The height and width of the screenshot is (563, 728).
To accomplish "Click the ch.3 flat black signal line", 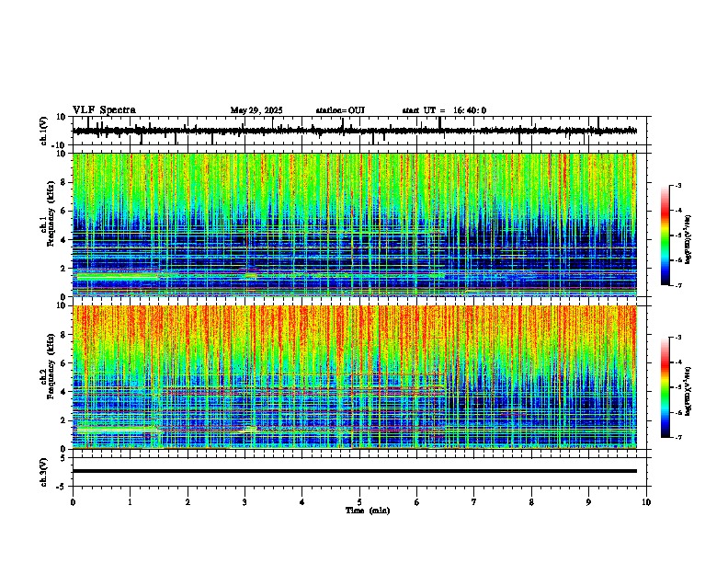I will 354,471.
